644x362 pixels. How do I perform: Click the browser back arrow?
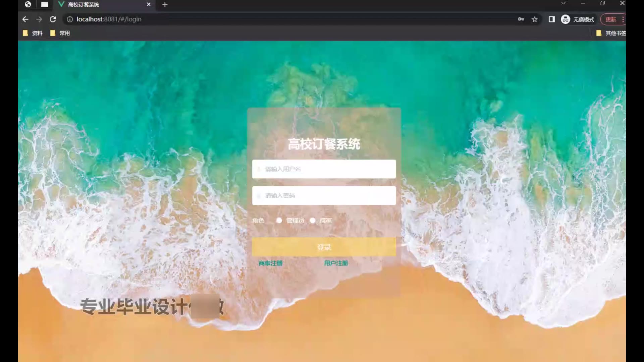click(x=25, y=19)
